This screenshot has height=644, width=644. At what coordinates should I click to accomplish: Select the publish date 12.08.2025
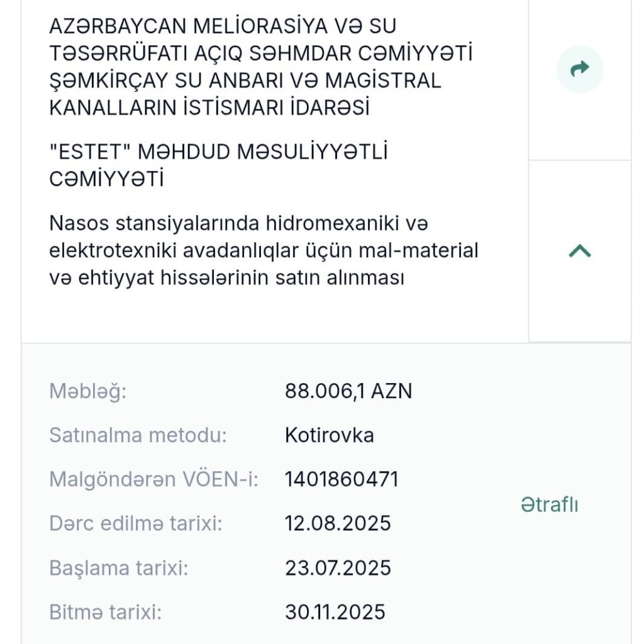point(338,523)
